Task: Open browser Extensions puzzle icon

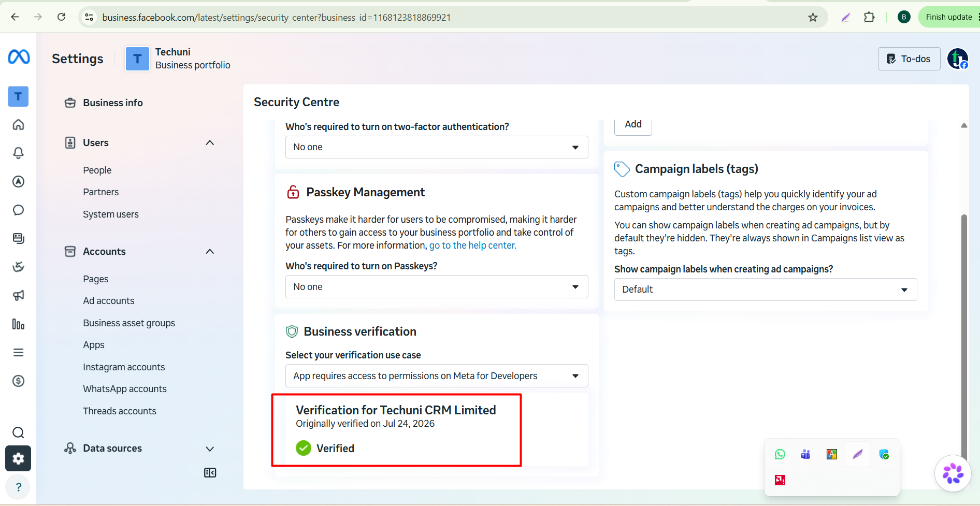Action: coord(869,17)
